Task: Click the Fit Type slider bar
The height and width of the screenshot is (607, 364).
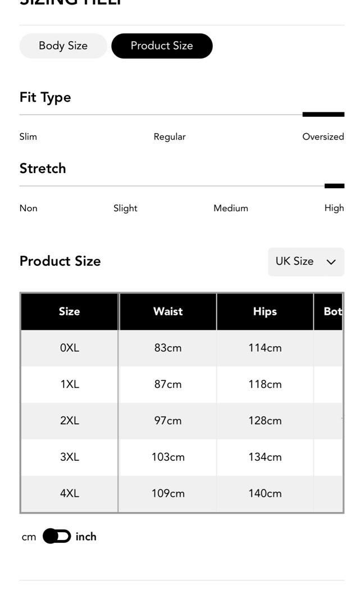Action: (181, 115)
